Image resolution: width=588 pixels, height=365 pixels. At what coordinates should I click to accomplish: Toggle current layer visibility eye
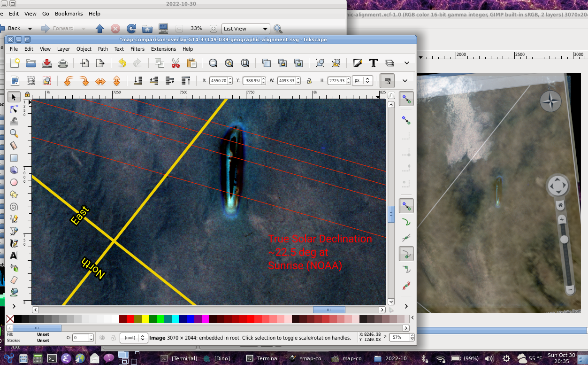click(x=102, y=338)
